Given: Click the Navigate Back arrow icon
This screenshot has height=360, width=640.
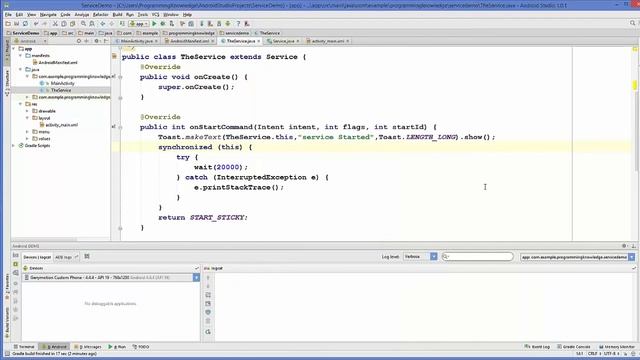Looking at the screenshot, I should 103,24.
